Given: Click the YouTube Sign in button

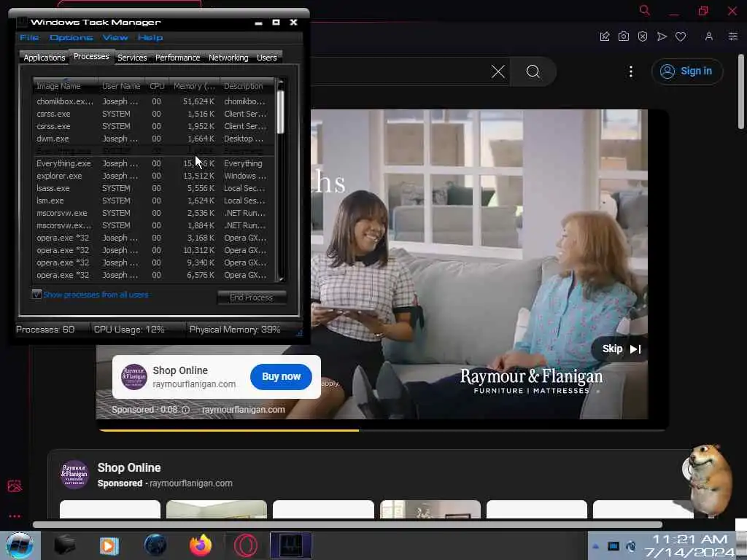Looking at the screenshot, I should click(687, 71).
